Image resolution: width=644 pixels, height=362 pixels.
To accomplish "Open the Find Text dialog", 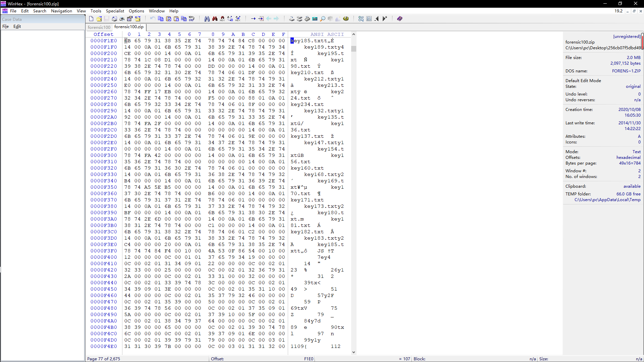I will [207, 18].
